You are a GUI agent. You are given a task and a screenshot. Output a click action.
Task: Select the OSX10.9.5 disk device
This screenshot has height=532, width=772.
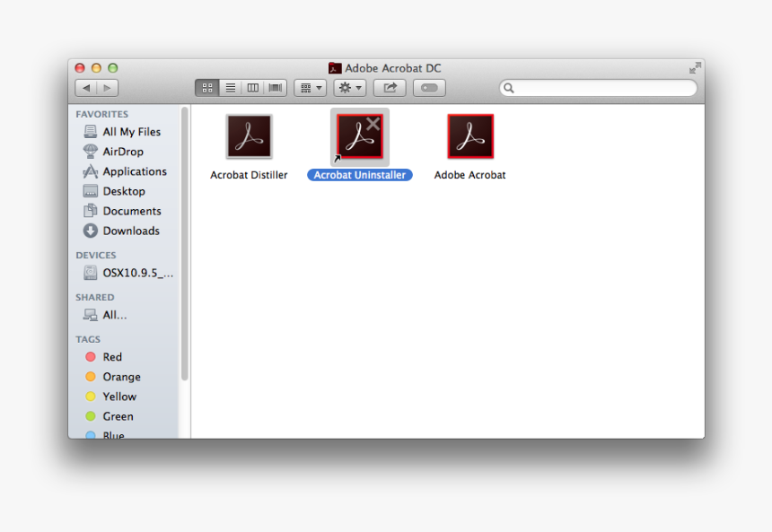(123, 273)
